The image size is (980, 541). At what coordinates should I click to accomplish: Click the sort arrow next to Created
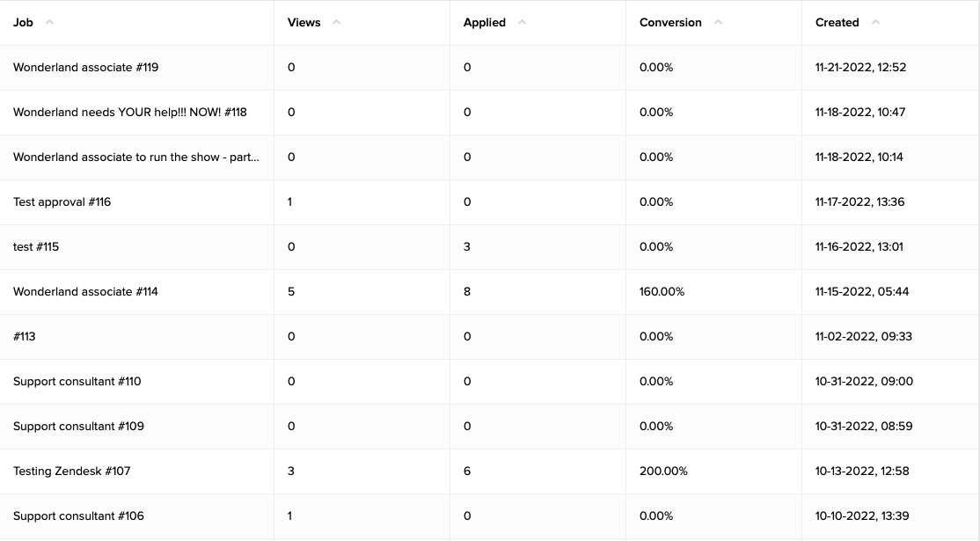pos(875,22)
